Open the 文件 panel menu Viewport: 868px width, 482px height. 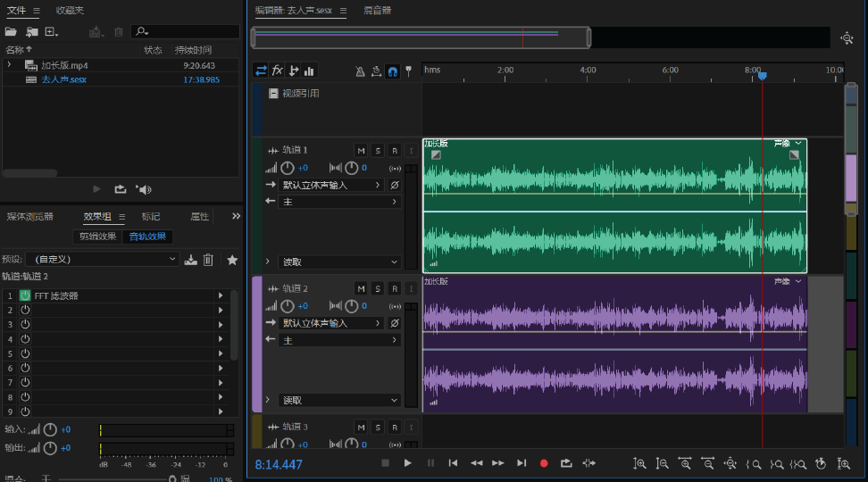pos(36,11)
